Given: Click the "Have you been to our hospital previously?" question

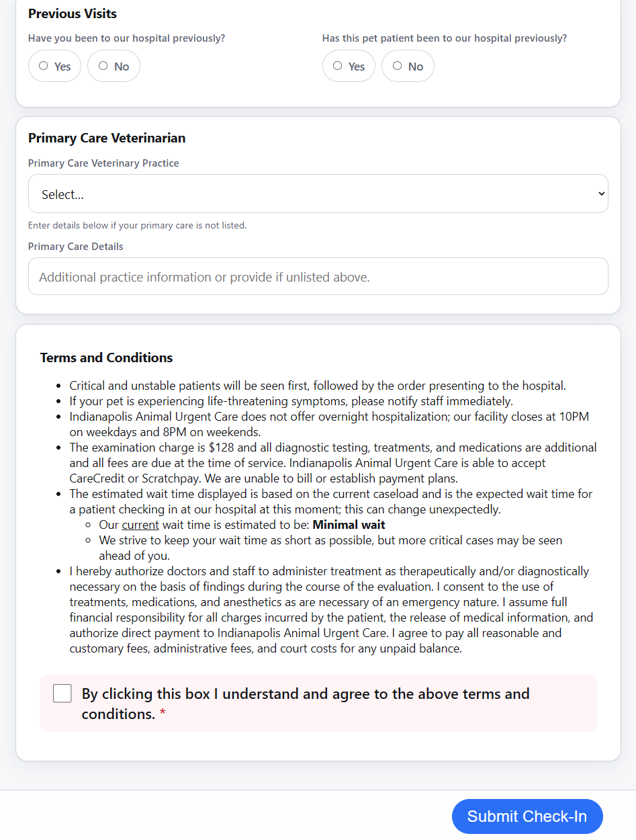Looking at the screenshot, I should coord(127,38).
